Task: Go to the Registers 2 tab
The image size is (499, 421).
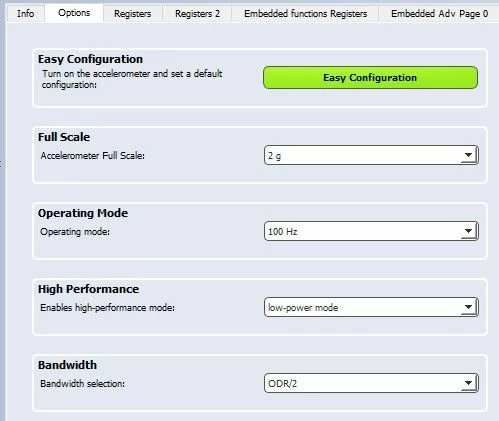Action: pyautogui.click(x=197, y=14)
